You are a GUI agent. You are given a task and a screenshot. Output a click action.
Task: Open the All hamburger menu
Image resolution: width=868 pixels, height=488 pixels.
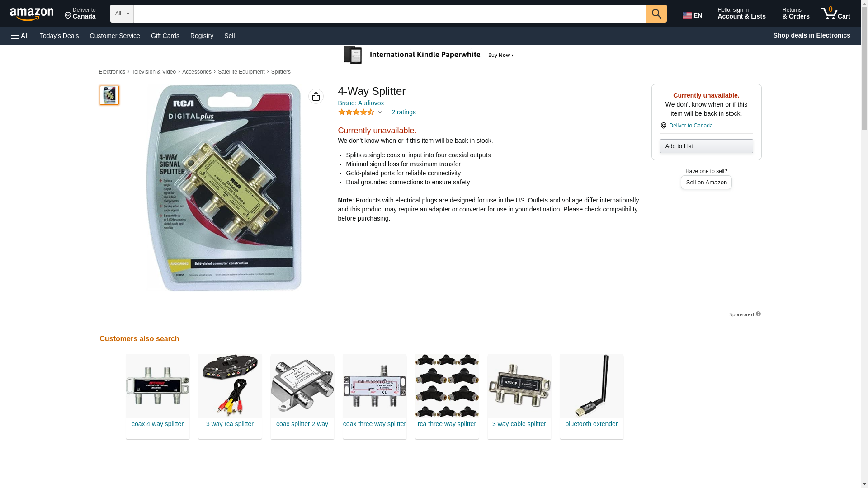pos(20,36)
